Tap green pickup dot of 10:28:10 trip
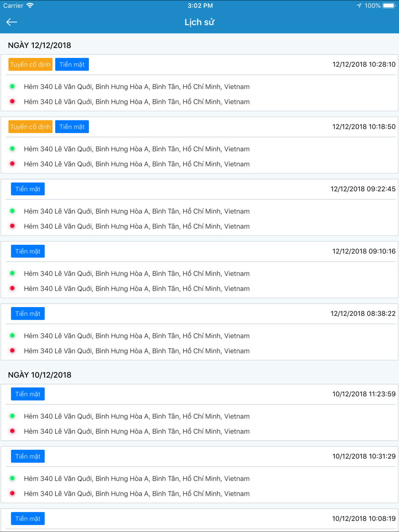 (12, 86)
